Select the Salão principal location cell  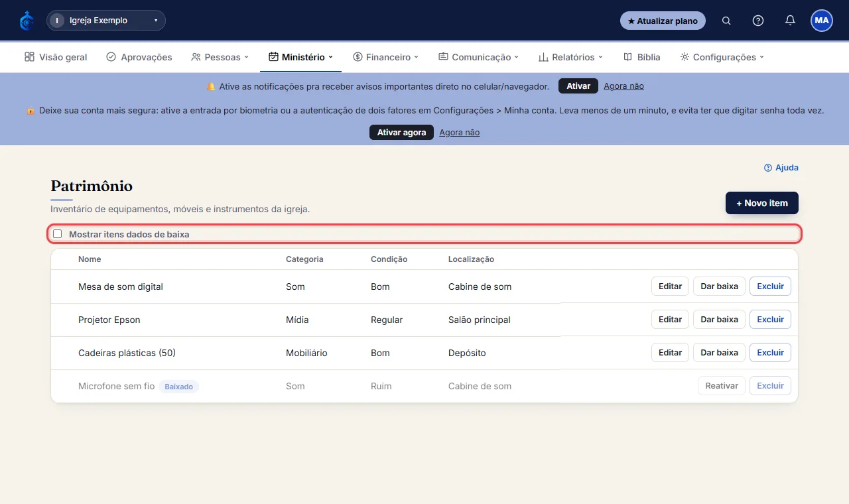point(480,320)
